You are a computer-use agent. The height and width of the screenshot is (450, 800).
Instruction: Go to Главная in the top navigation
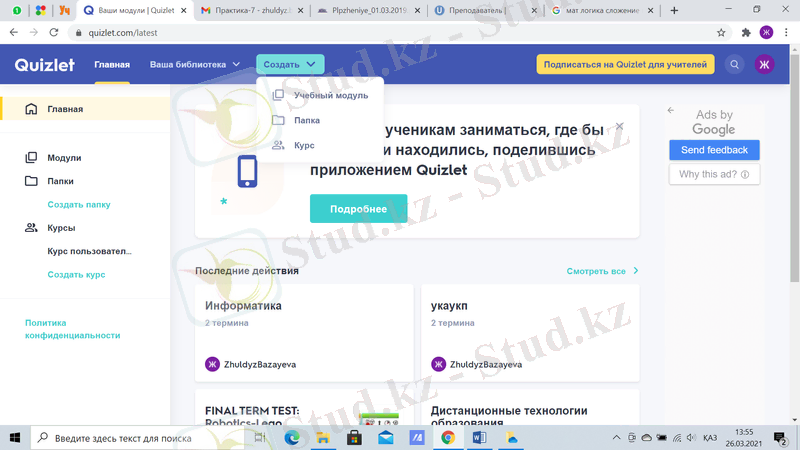click(112, 65)
